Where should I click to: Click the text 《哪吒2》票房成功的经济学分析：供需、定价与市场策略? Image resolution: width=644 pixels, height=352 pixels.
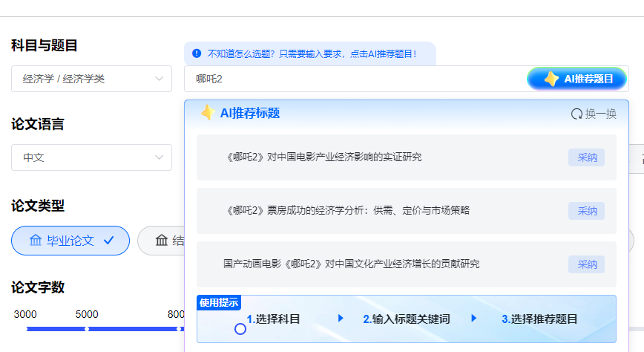point(346,211)
